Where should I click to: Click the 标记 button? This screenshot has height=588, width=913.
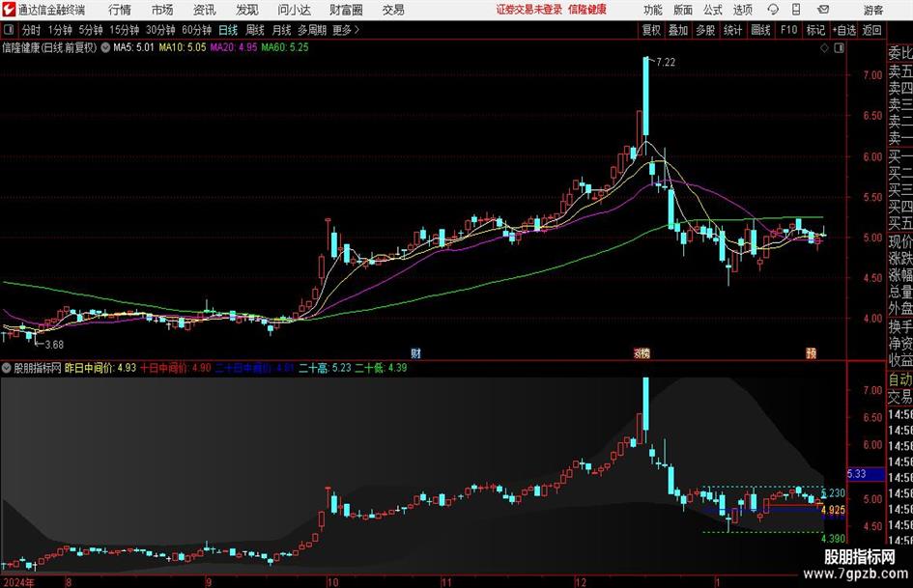(815, 30)
